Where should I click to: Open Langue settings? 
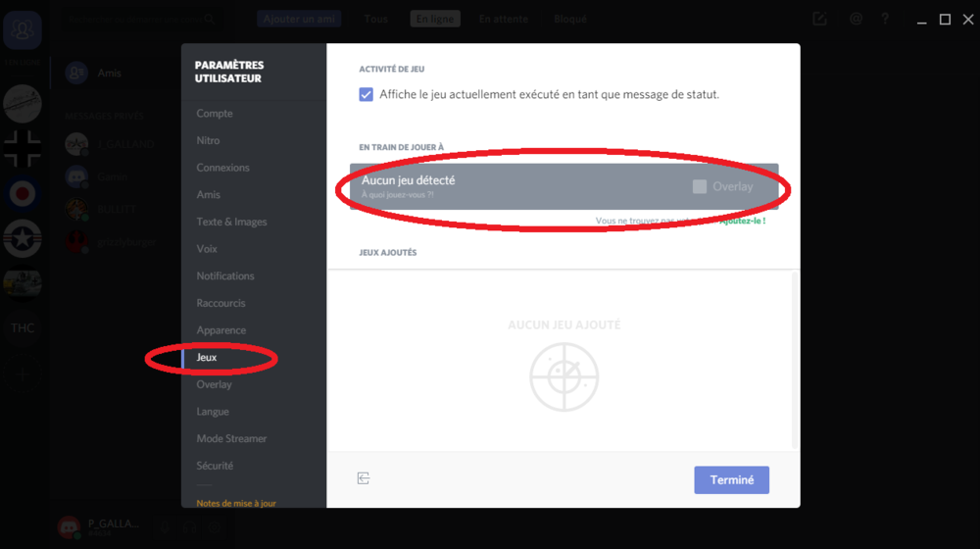coord(213,412)
